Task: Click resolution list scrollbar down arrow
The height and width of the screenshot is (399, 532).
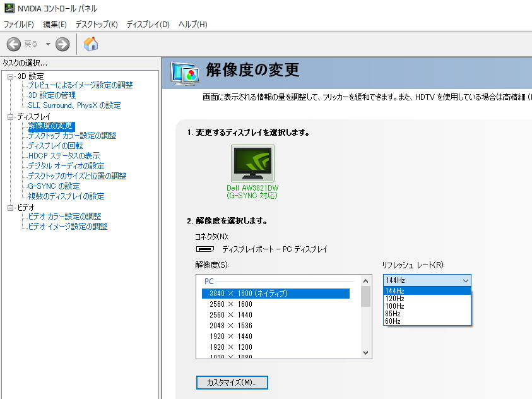Action: tap(365, 353)
